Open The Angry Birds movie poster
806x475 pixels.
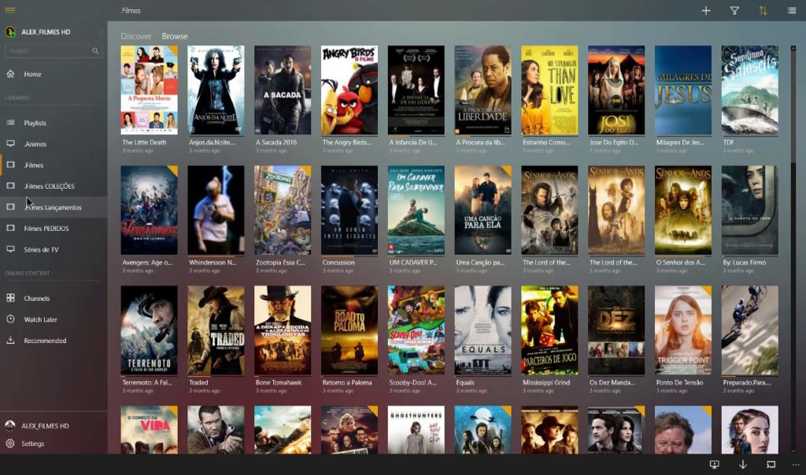(x=350, y=90)
